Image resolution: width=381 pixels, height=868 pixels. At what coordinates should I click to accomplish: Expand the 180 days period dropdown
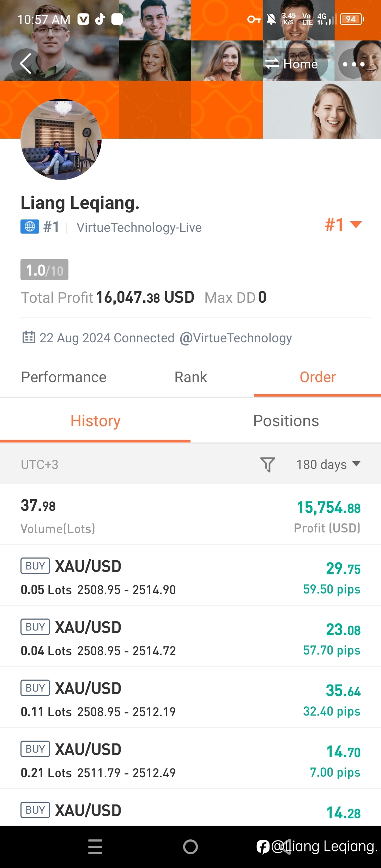coord(328,464)
